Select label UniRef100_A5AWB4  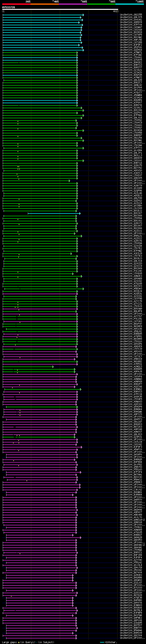[131, 95]
